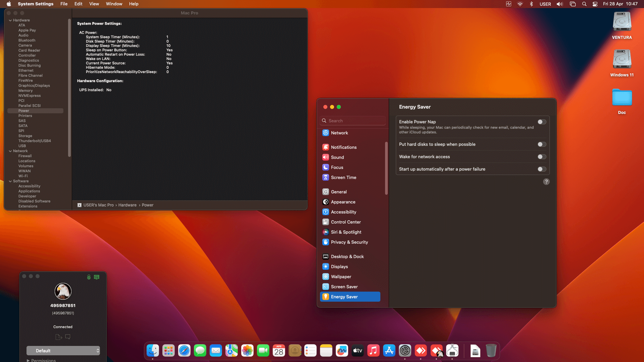The width and height of the screenshot is (644, 362).
Task: Open the AnyDesk chat icon
Action: coord(68,337)
